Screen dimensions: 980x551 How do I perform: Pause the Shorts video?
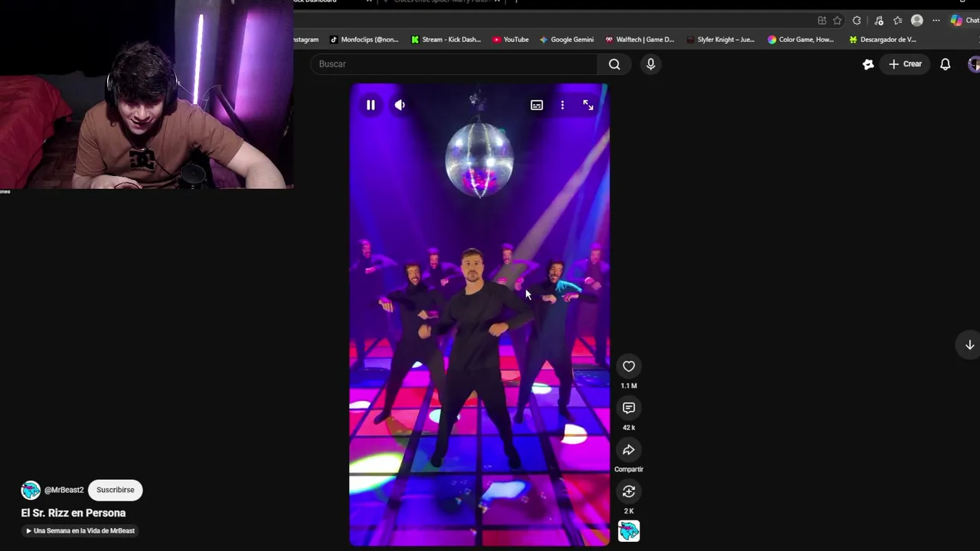click(371, 105)
